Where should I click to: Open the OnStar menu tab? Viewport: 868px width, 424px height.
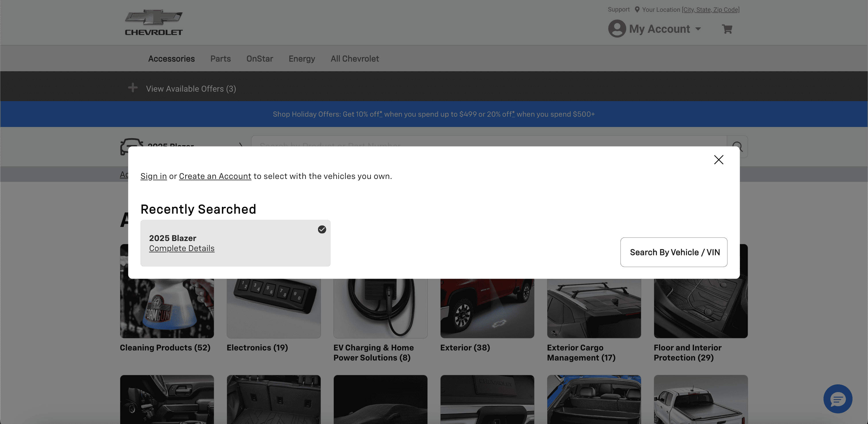(x=259, y=59)
